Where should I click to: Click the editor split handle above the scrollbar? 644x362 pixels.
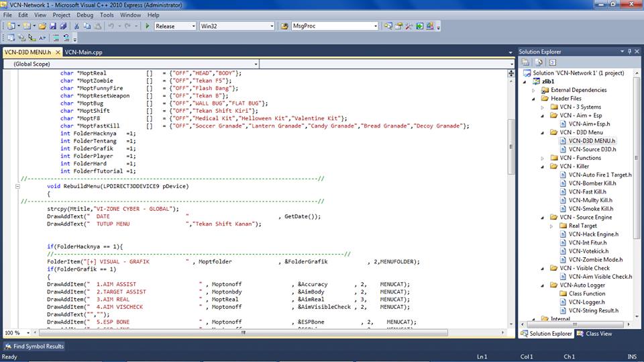511,73
